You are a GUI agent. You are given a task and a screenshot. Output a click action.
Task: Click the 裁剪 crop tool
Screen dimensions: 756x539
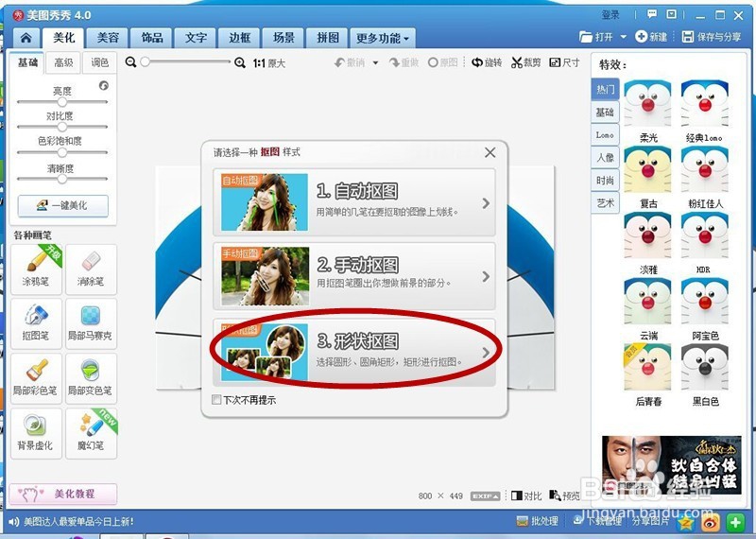[x=526, y=62]
